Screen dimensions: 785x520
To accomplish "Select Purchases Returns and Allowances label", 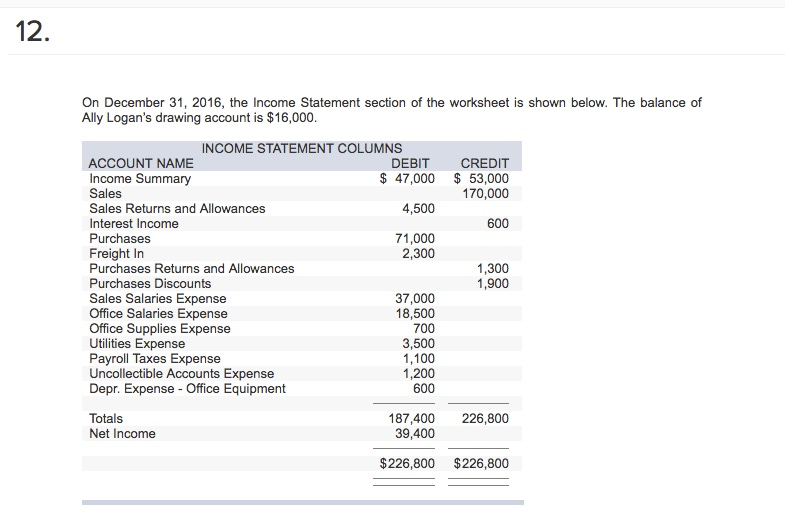I will click(x=192, y=269).
